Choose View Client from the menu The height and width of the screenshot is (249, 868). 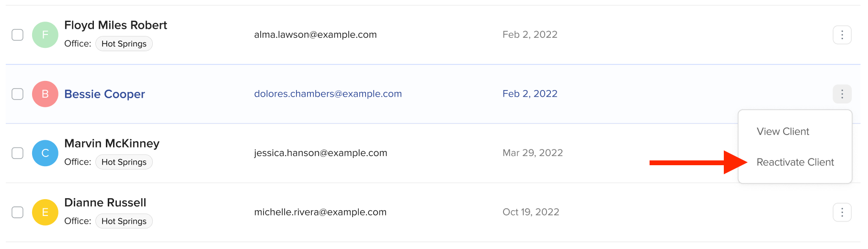(x=783, y=132)
